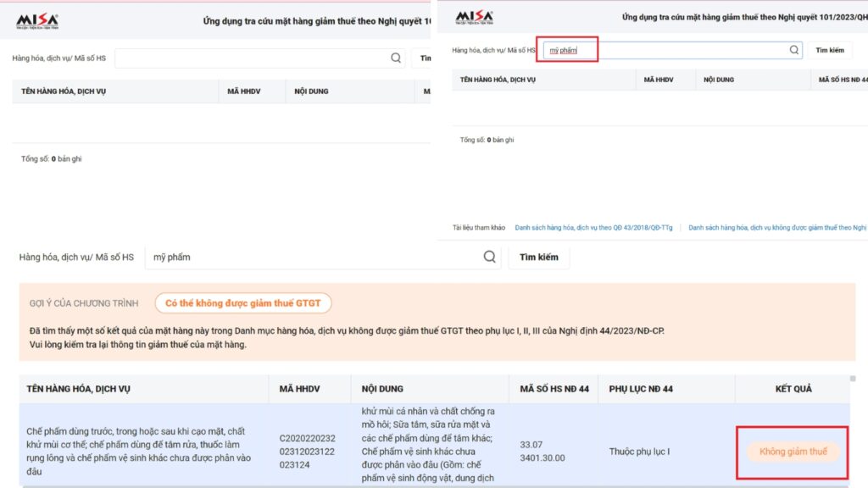This screenshot has width=868, height=488.
Task: Click the content cell 'khử mùi cá nhân và chất chống ra mồ hôi'
Action: point(429,444)
